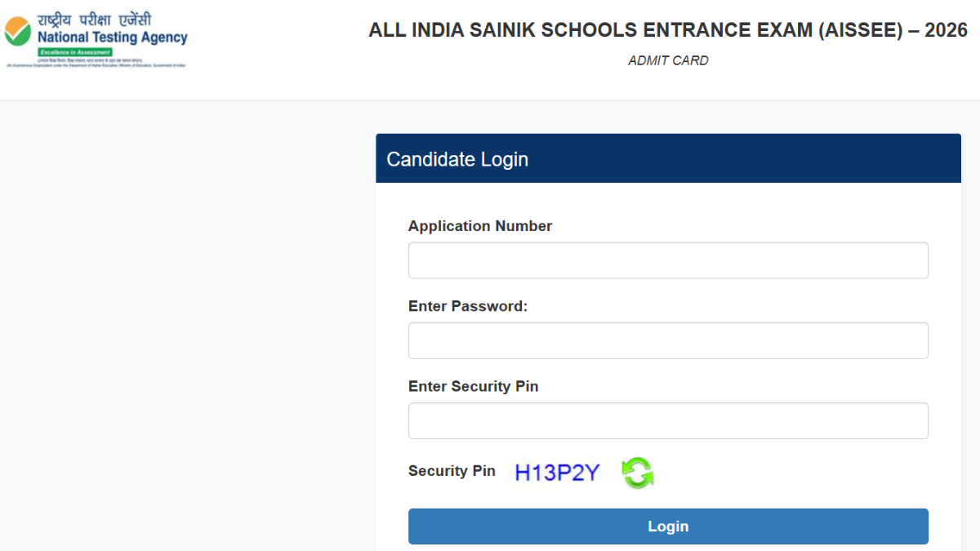980x551 pixels.
Task: Click the 'Enter Password:' field label
Action: (x=468, y=306)
